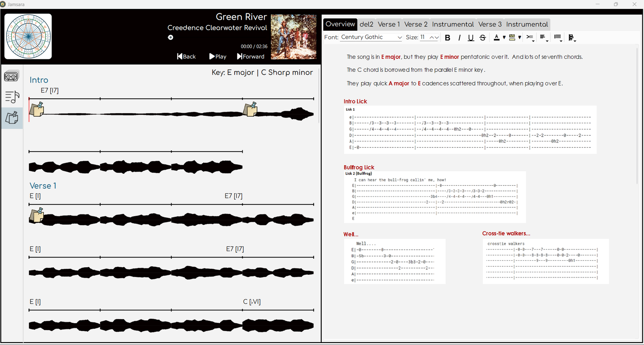Open the text alignment options

(x=544, y=37)
